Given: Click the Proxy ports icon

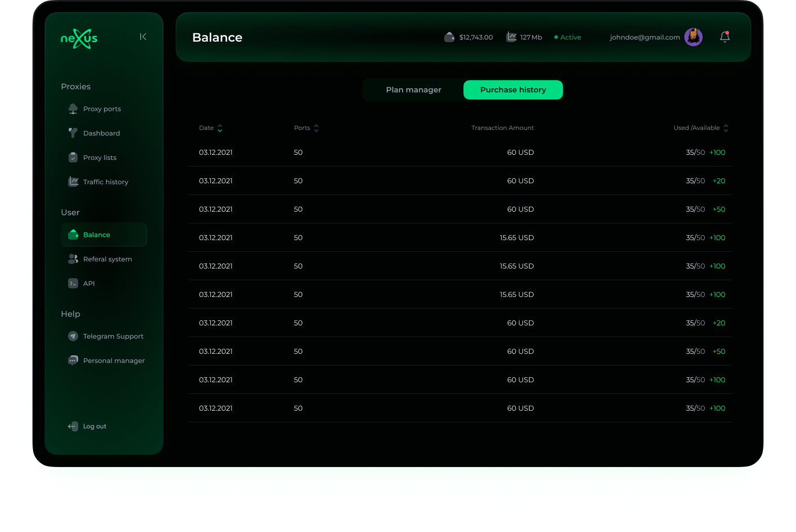Looking at the screenshot, I should [x=73, y=109].
